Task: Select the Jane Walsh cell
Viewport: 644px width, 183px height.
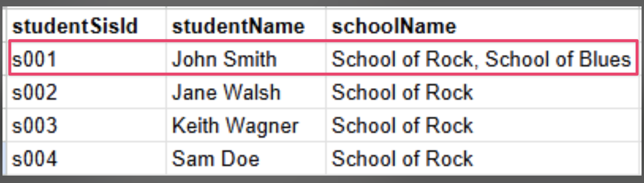Action: (x=246, y=92)
